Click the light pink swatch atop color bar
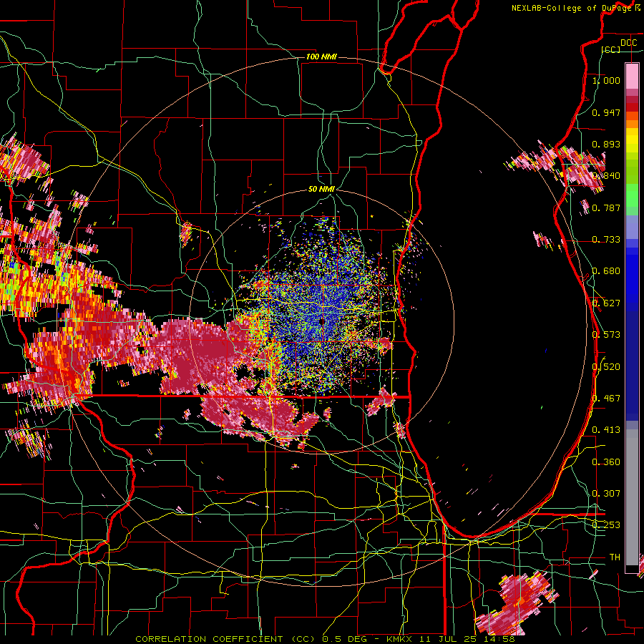This screenshot has height=644, width=644. click(632, 76)
